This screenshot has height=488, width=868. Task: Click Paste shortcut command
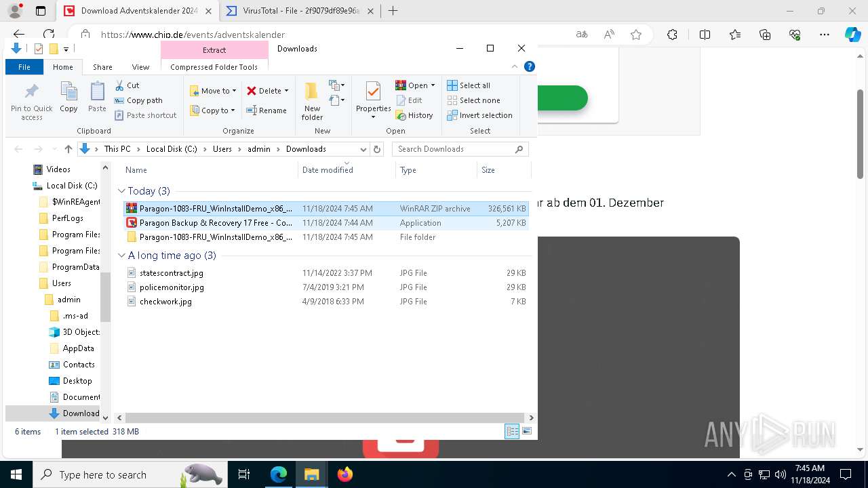(145, 115)
